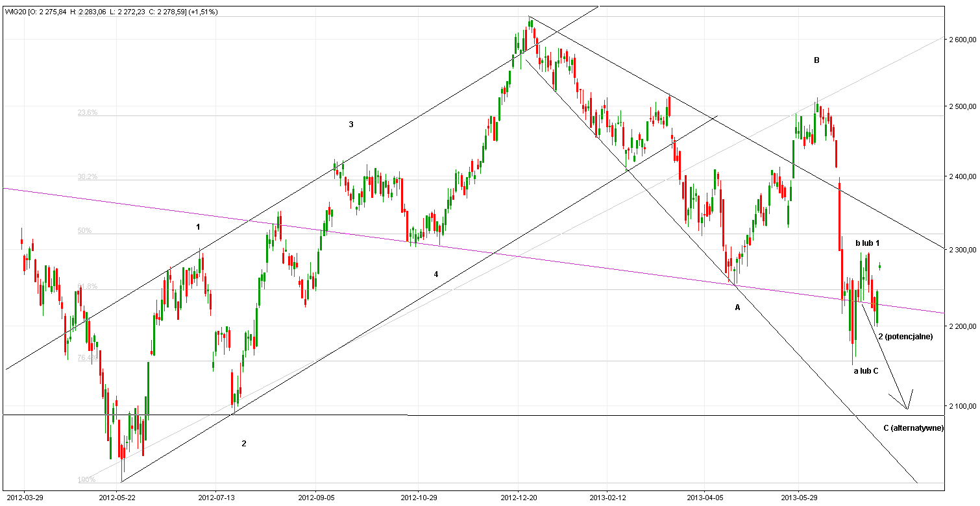Click the 100% Fibonacci level label

tap(86, 479)
